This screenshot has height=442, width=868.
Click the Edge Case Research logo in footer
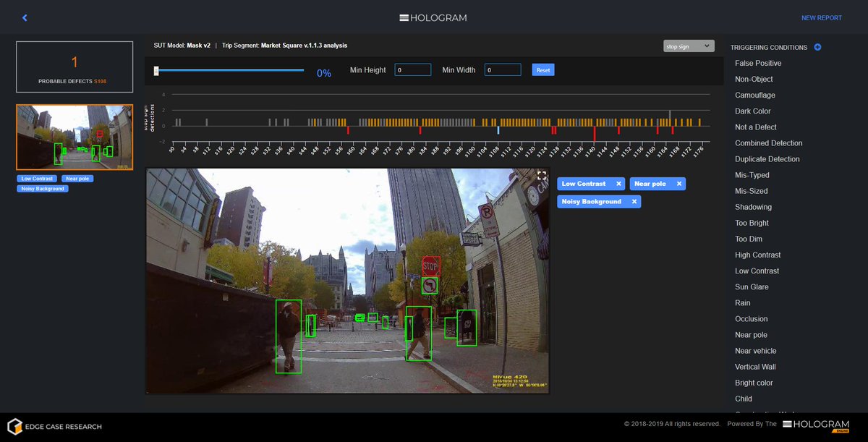point(54,426)
